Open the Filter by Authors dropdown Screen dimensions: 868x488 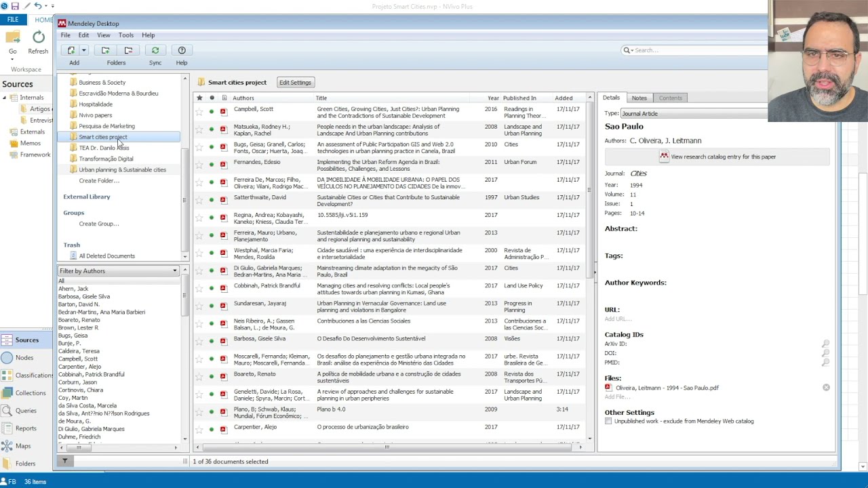118,271
